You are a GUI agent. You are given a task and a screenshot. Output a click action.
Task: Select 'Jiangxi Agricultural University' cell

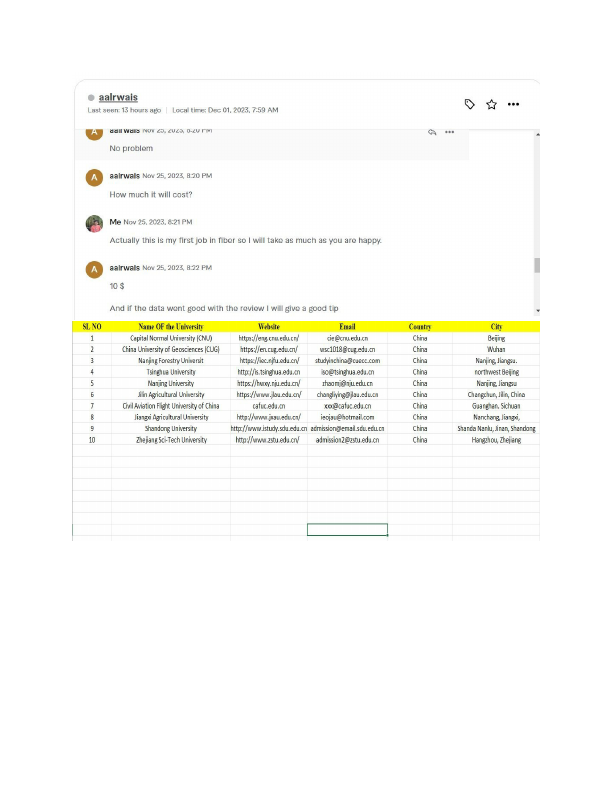[171, 417]
